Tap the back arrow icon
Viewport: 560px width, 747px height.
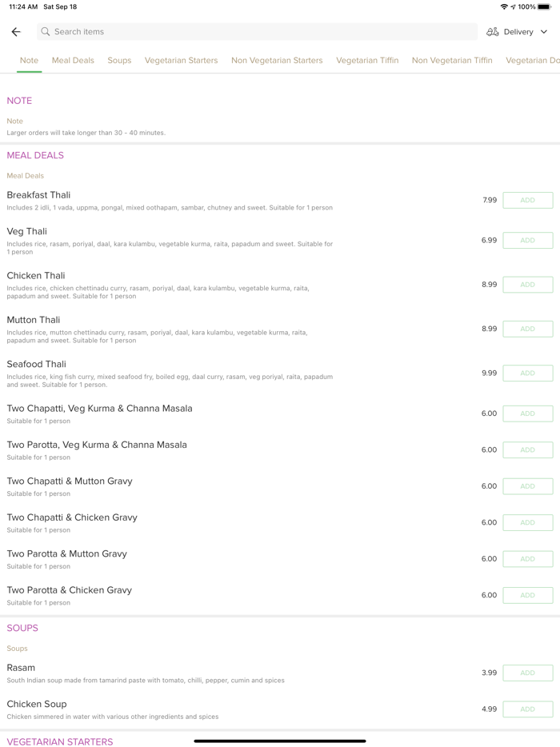tap(16, 31)
